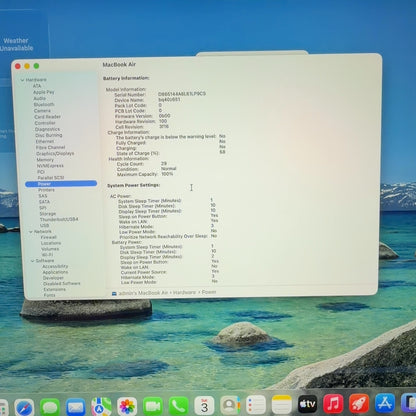Open the green Phone app in Dock
This screenshot has height=416, width=416.
coord(178,406)
